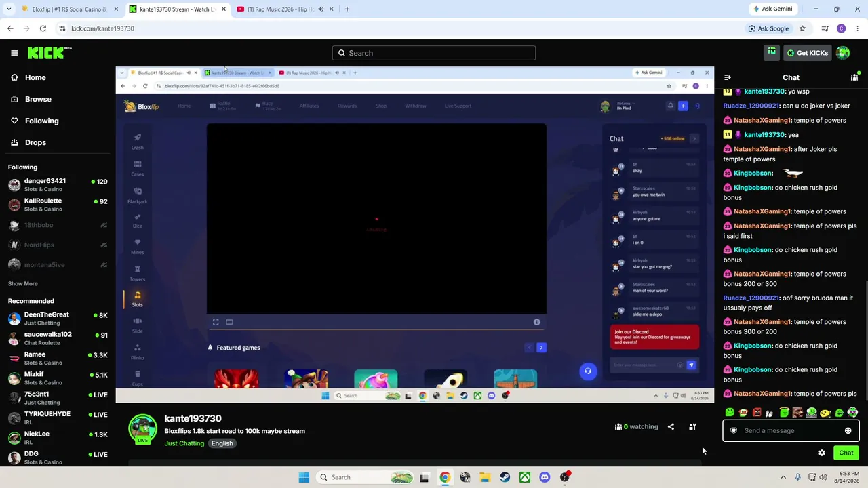This screenshot has width=868, height=488.
Task: Mute the Rap Music 2026 tab audio
Action: coord(321,9)
